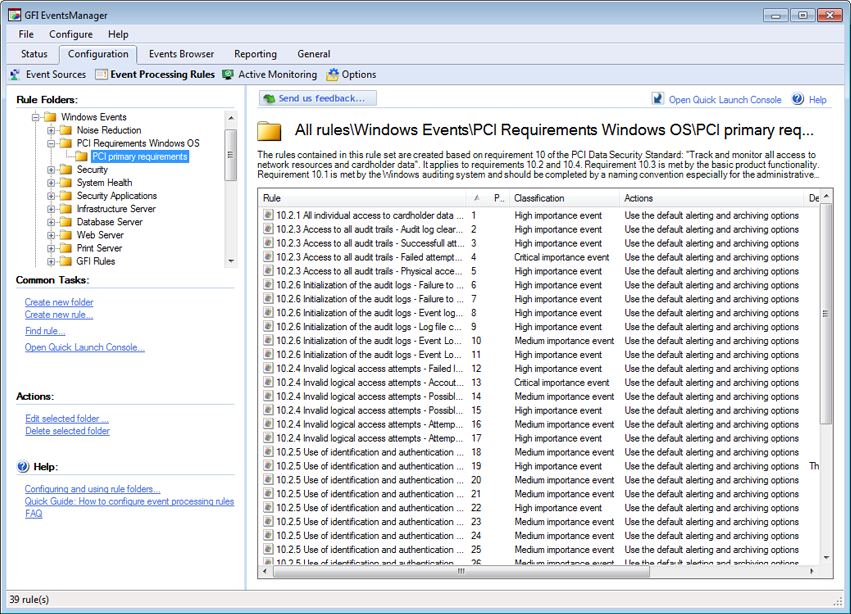Open the Configure menu
The width and height of the screenshot is (851, 614).
[x=71, y=34]
